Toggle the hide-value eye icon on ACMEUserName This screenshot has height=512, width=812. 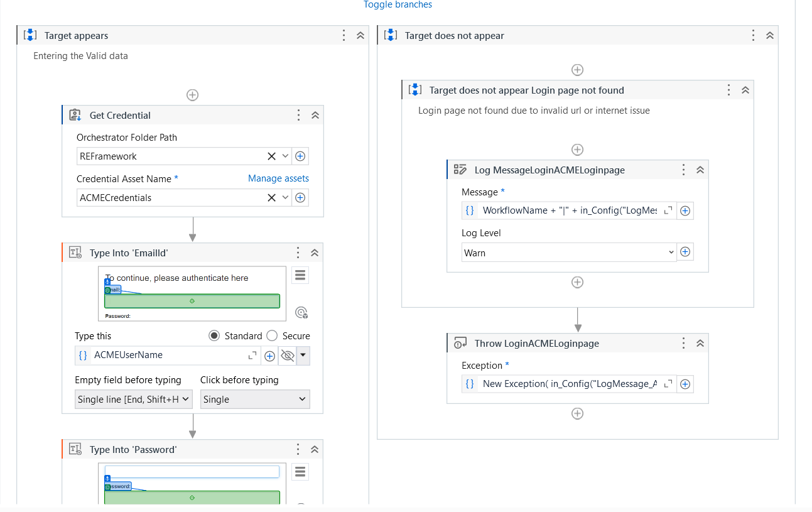click(x=287, y=355)
